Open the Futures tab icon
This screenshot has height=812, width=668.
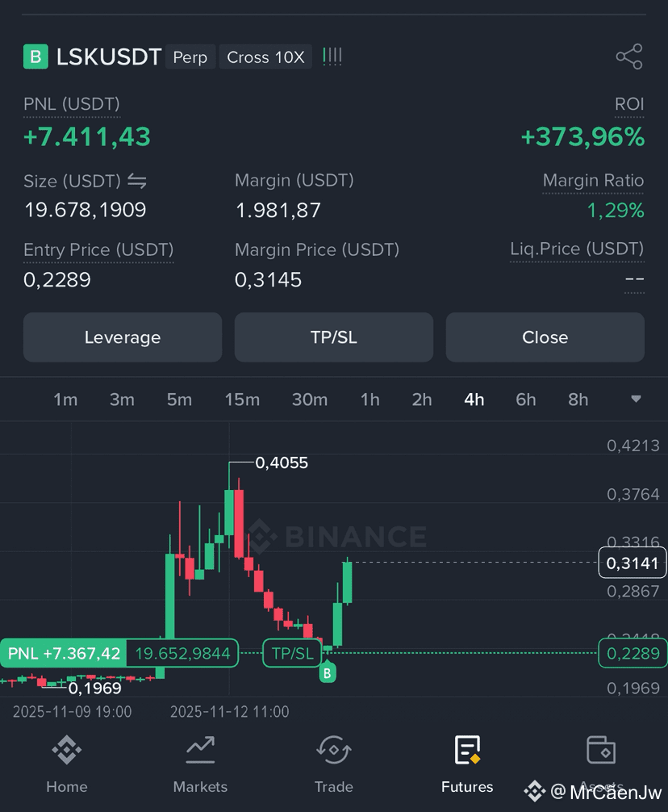click(x=467, y=750)
